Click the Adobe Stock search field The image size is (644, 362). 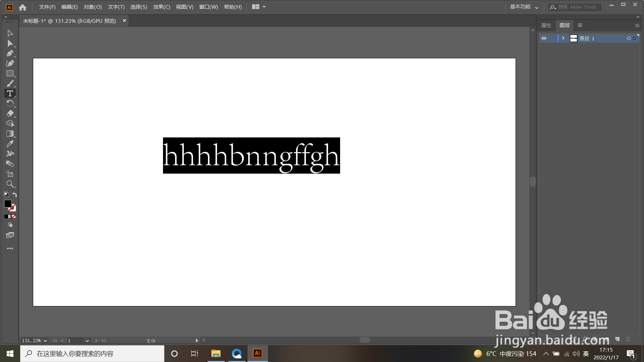click(x=577, y=7)
